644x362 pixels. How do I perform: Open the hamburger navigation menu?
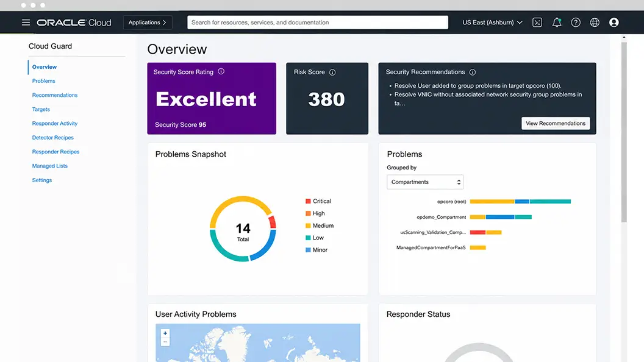[26, 23]
